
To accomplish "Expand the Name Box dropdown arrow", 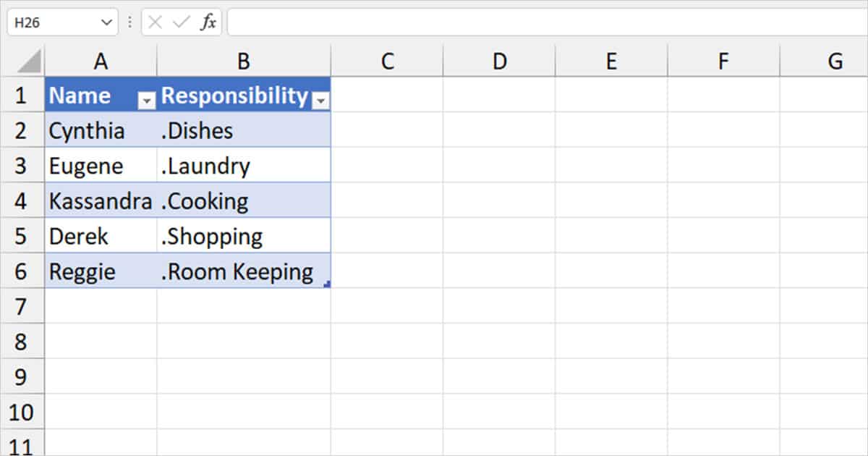I will coord(106,22).
